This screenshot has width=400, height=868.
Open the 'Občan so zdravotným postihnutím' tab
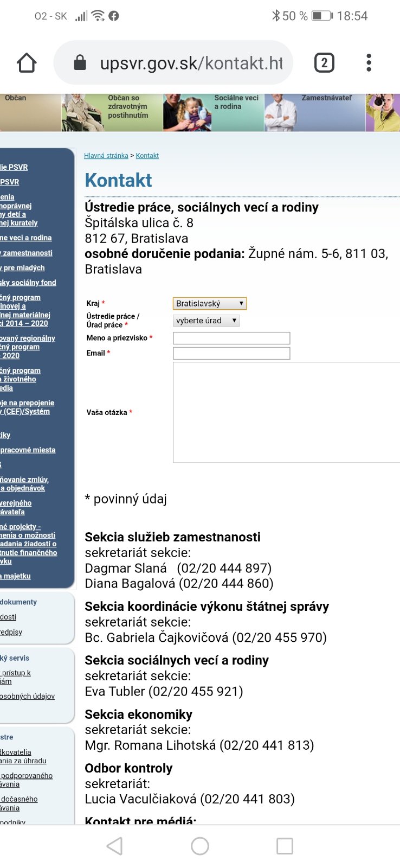(127, 107)
